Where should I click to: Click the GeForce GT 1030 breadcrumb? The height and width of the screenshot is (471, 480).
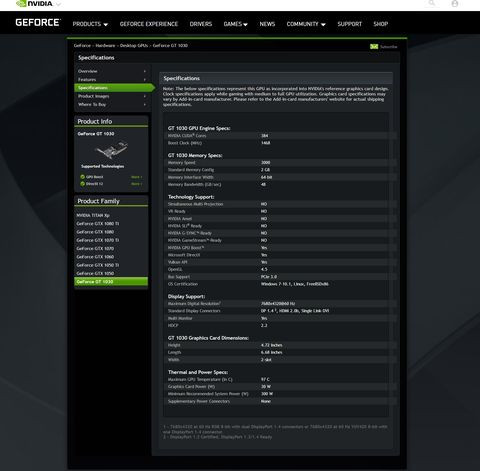(170, 46)
